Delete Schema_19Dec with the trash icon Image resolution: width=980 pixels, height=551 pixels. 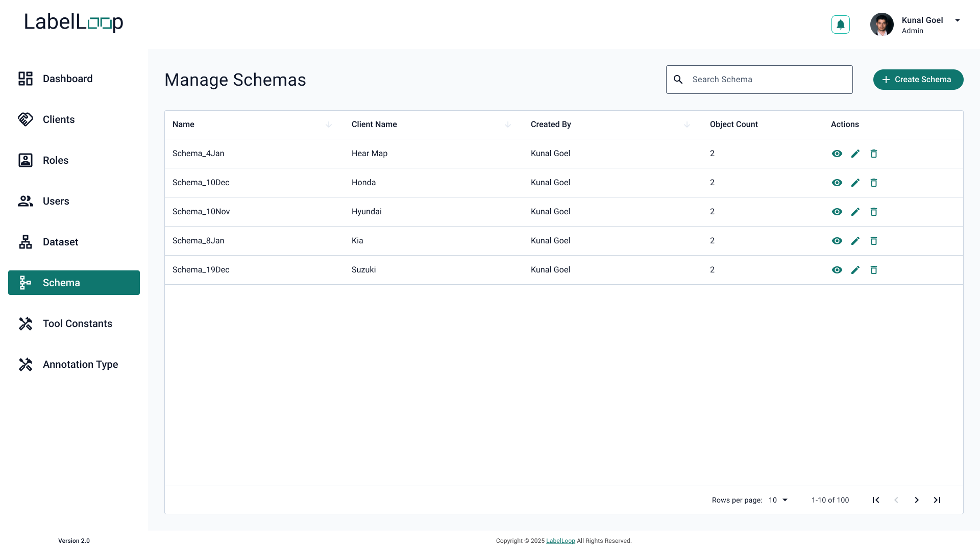coord(873,270)
